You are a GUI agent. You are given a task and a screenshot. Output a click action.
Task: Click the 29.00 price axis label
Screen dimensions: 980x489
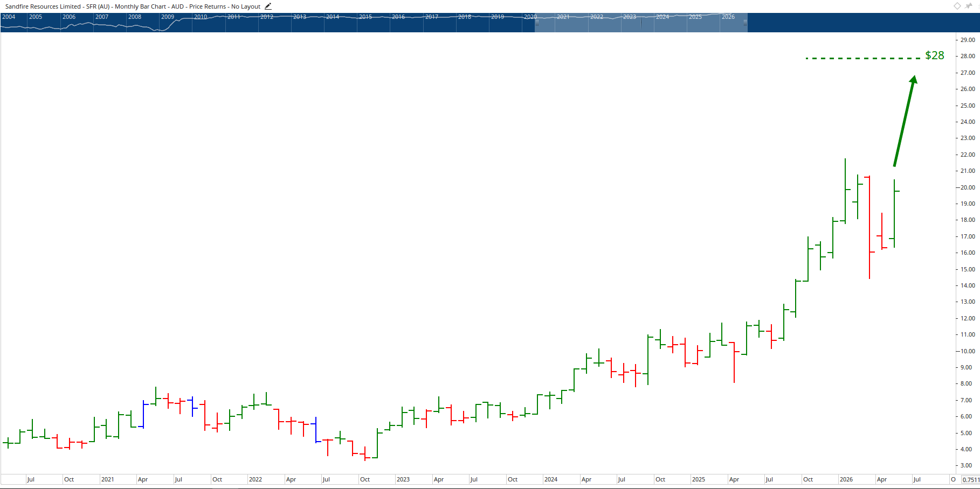[x=968, y=40]
